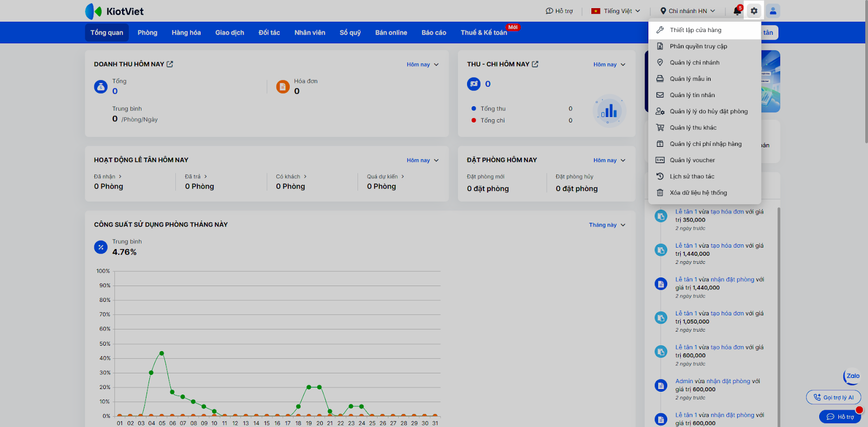Click the KiotViet logo
This screenshot has height=427, width=868.
point(114,11)
